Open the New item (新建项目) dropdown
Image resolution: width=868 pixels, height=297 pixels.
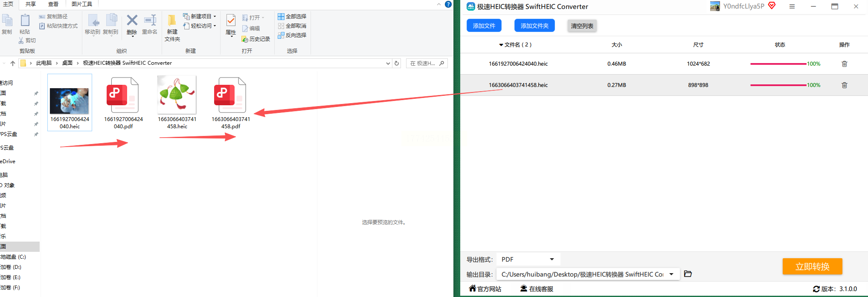[x=200, y=16]
